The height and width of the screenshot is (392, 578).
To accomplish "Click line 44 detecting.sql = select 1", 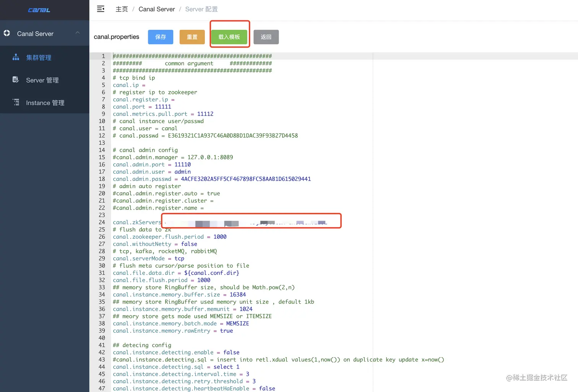I will [x=176, y=367].
